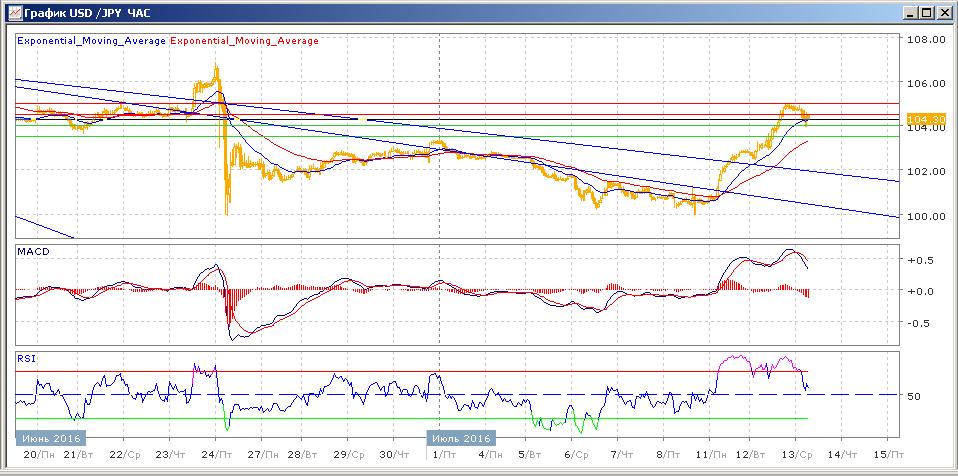Click the 27/Пн date label

(x=261, y=455)
